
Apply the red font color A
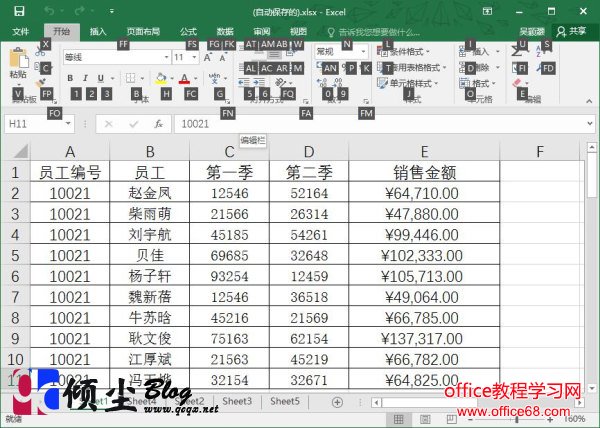pyautogui.click(x=184, y=79)
